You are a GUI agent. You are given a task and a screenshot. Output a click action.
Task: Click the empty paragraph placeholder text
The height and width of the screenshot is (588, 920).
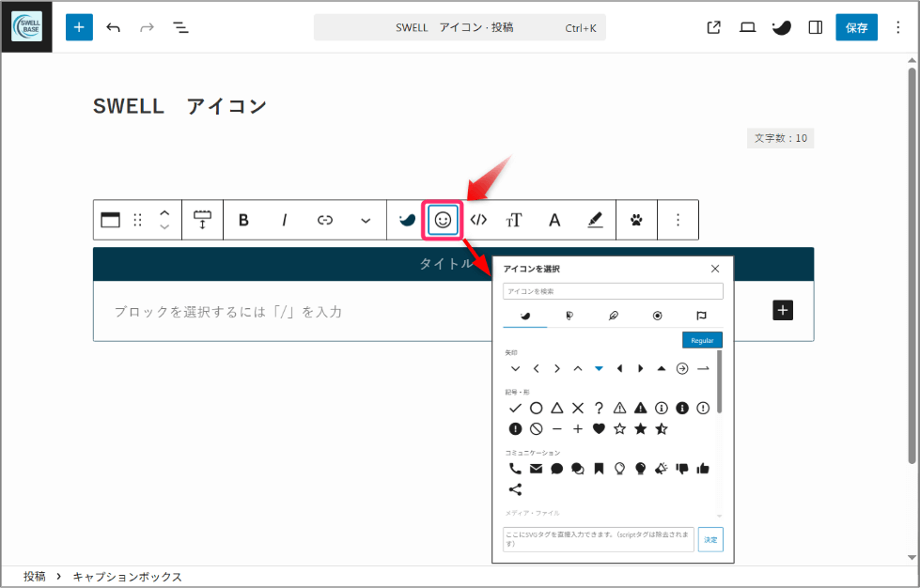tap(227, 311)
